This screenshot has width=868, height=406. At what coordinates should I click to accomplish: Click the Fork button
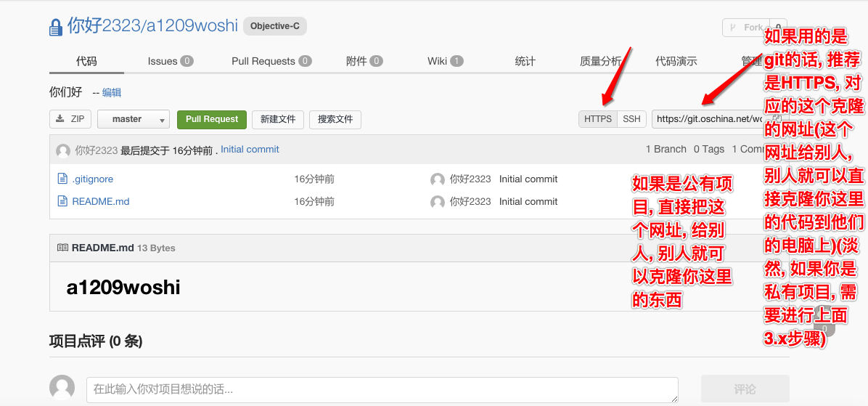[x=746, y=27]
